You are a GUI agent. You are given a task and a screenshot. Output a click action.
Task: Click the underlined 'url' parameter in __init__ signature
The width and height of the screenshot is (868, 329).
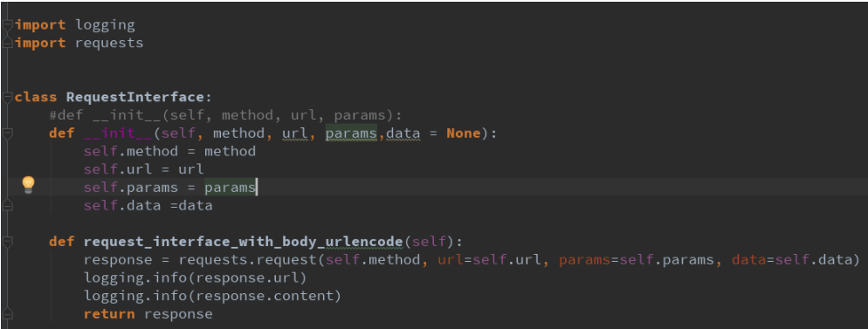click(295, 134)
